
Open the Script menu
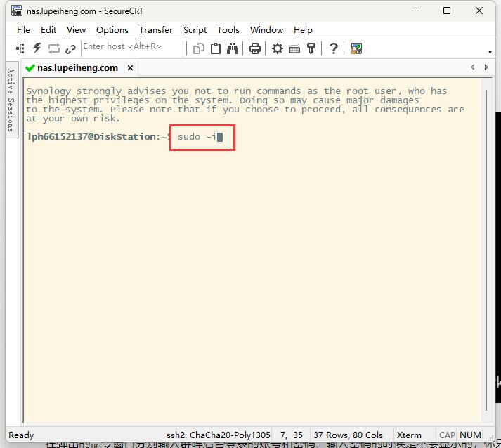[x=195, y=30]
